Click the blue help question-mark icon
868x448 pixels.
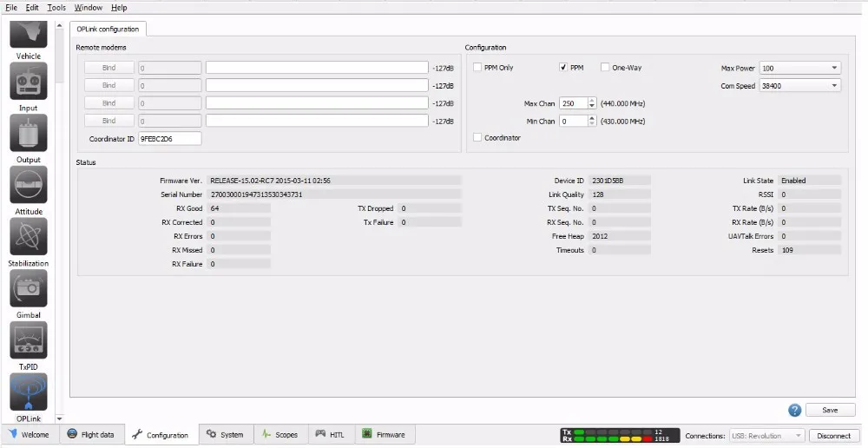(x=795, y=411)
